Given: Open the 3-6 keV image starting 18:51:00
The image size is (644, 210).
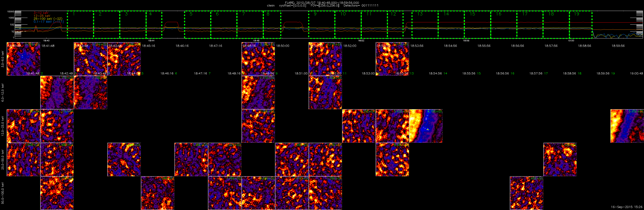Looking at the screenshot, I should tap(325, 59).
